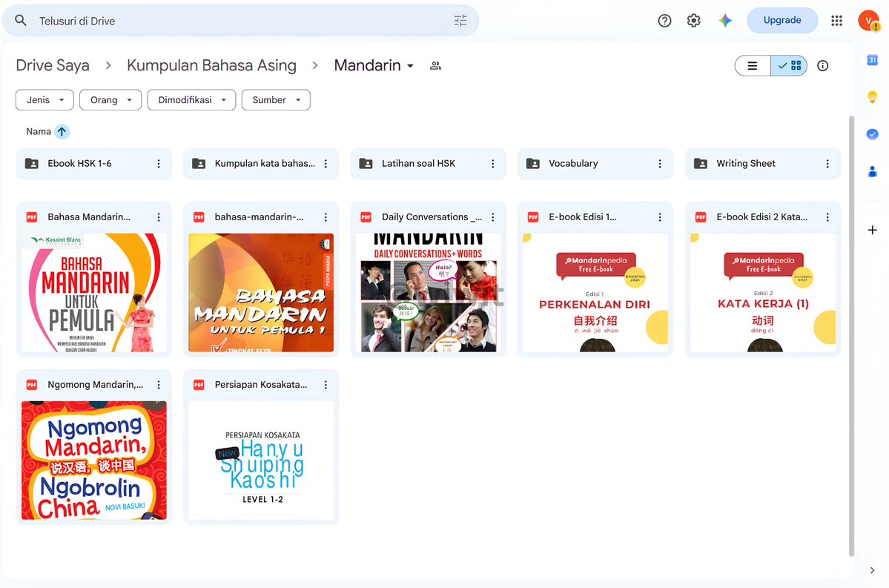This screenshot has height=588, width=889.
Task: Select the Vocabulary folder
Action: (595, 164)
